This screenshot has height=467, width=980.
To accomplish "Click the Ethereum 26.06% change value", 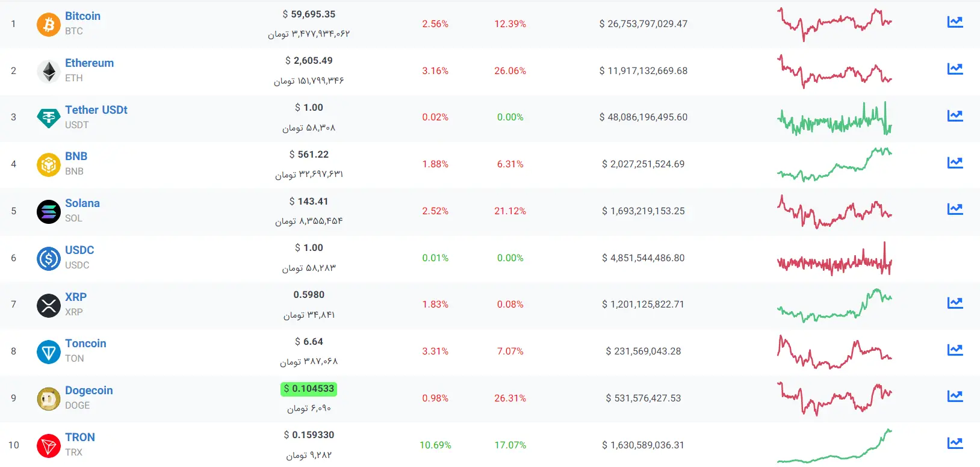I will 510,71.
